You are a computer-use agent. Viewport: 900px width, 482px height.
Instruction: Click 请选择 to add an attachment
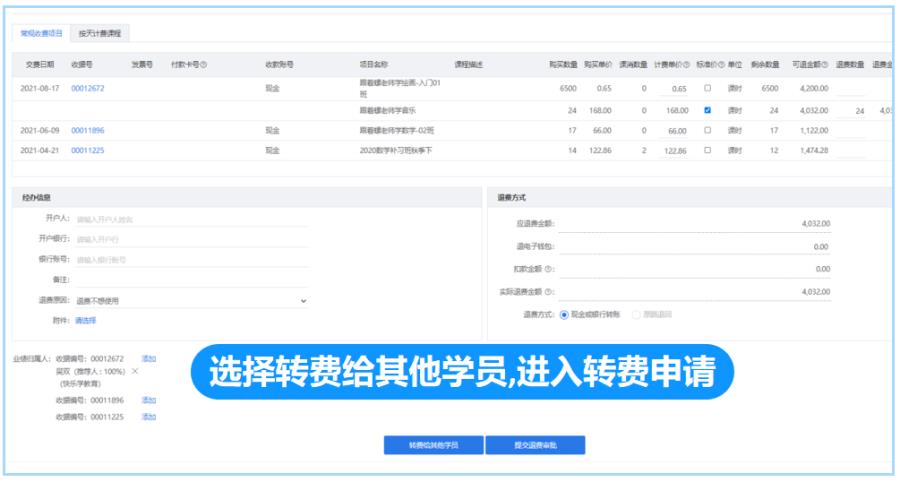pos(86,320)
